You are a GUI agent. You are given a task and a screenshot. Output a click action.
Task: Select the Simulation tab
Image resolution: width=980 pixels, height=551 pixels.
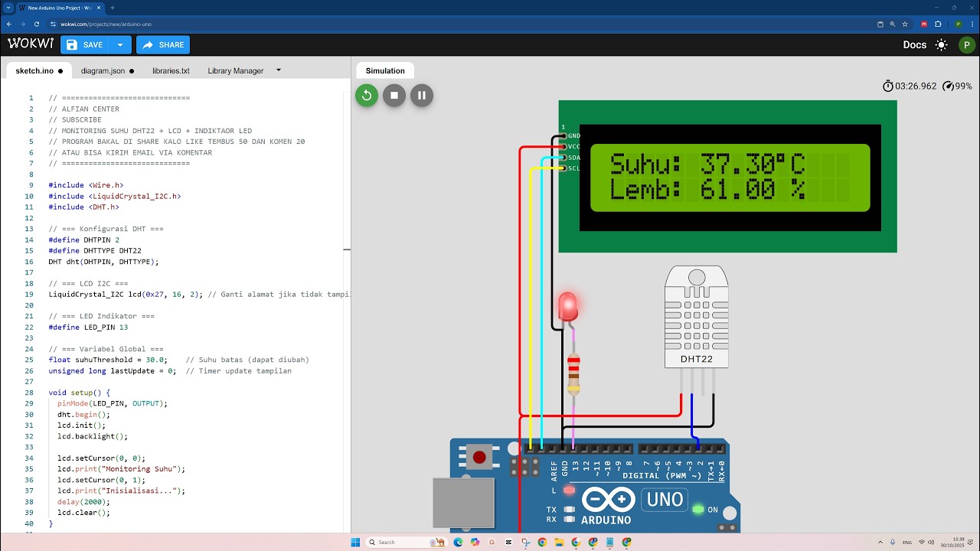385,70
